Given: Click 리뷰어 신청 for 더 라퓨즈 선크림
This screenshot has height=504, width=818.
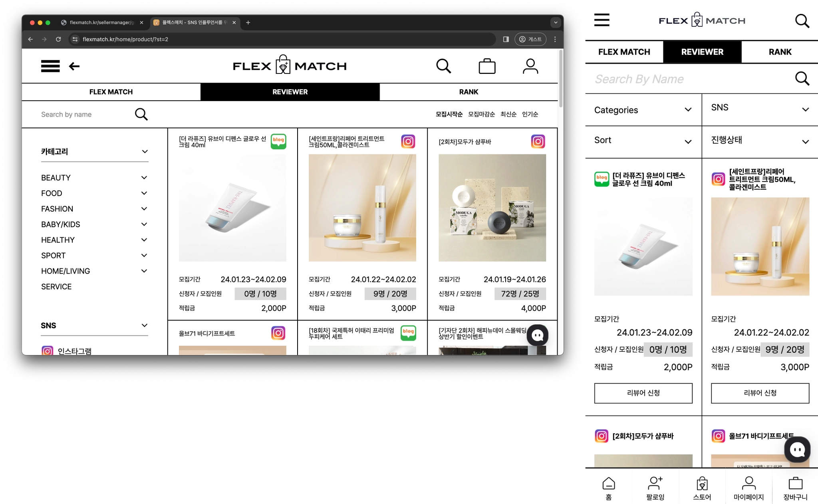Looking at the screenshot, I should [643, 393].
